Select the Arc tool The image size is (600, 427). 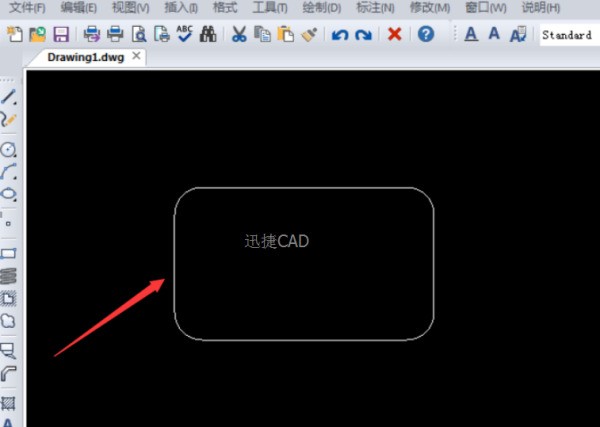click(8, 171)
